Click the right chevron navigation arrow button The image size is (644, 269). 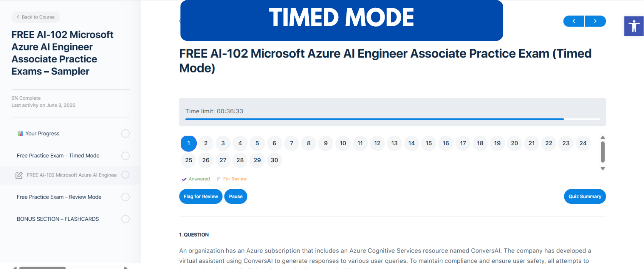point(595,21)
